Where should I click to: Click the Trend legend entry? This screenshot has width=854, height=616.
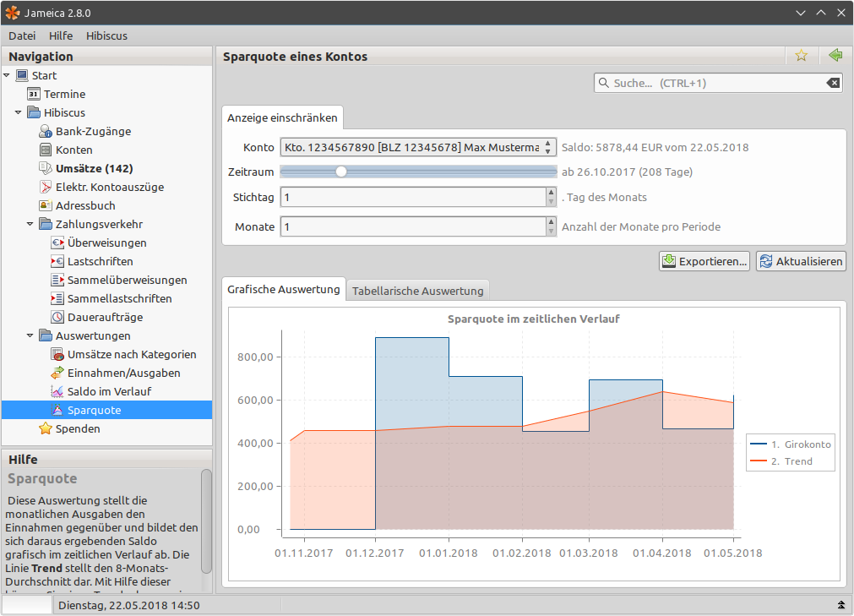click(x=781, y=461)
